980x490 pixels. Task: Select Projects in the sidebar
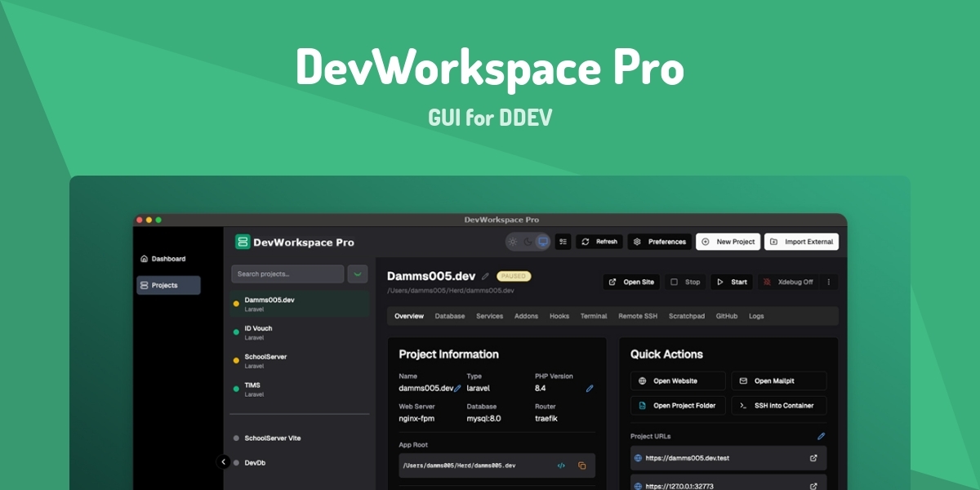click(168, 285)
